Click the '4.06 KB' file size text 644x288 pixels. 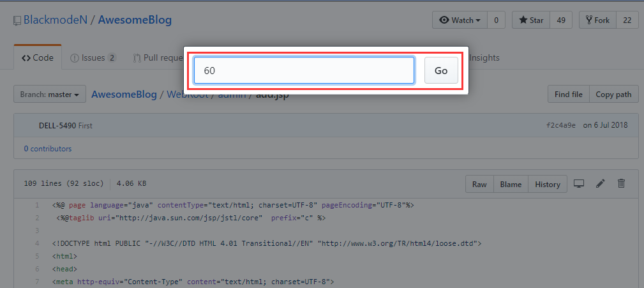tap(131, 184)
